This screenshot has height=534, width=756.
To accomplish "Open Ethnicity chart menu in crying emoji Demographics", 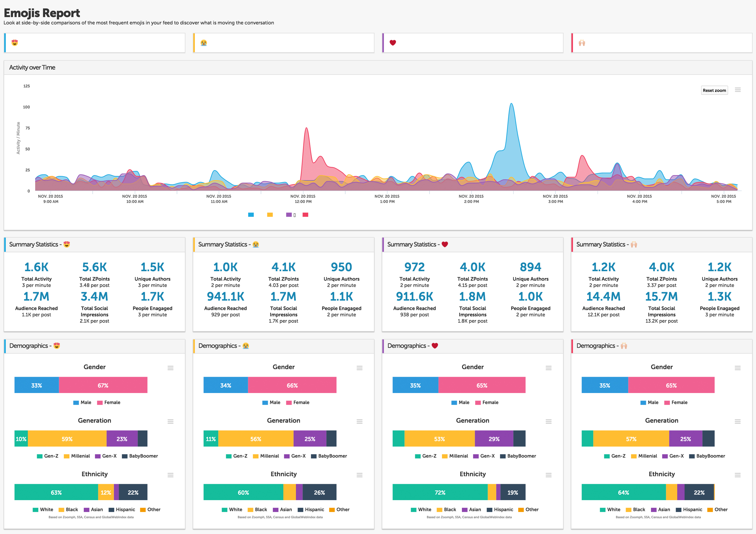I will click(x=359, y=475).
